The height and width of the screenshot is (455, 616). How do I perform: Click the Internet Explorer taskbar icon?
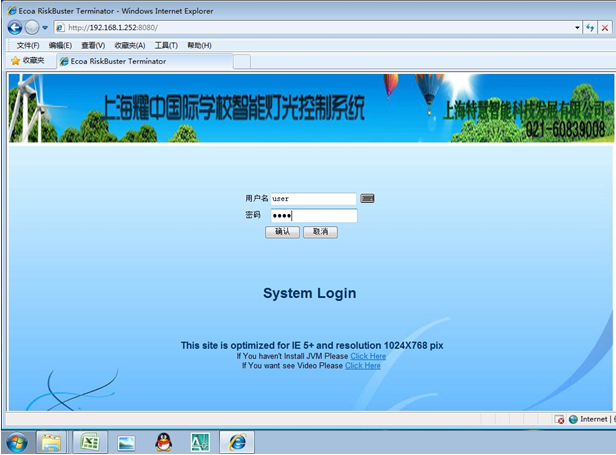click(237, 441)
